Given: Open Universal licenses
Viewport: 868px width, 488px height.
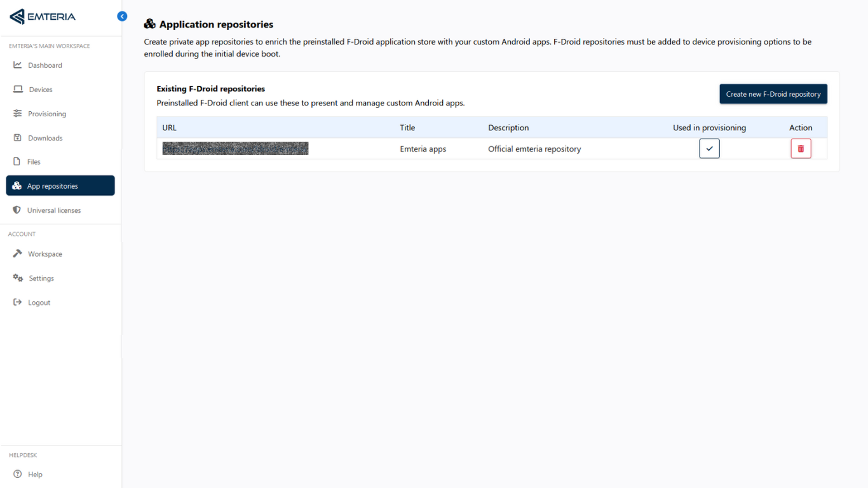Looking at the screenshot, I should tap(55, 210).
